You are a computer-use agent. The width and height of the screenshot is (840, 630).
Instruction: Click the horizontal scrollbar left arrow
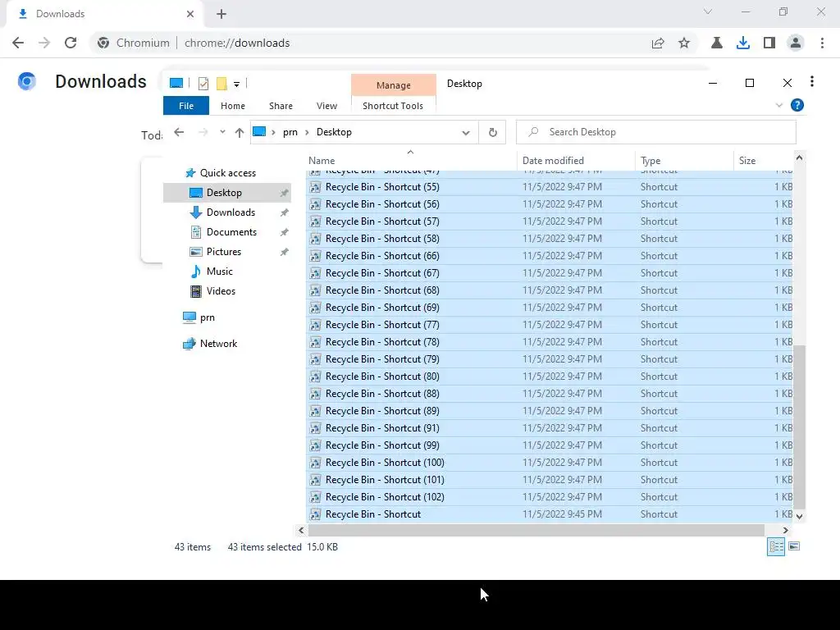click(301, 530)
